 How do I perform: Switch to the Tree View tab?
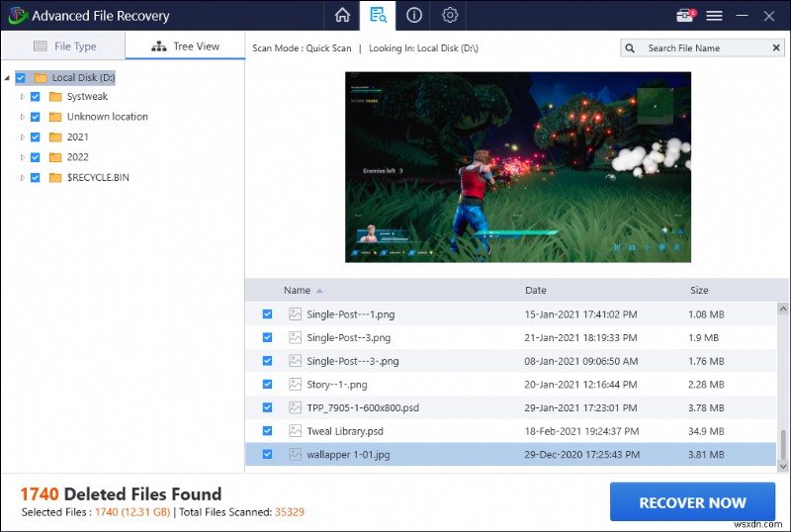tap(185, 45)
